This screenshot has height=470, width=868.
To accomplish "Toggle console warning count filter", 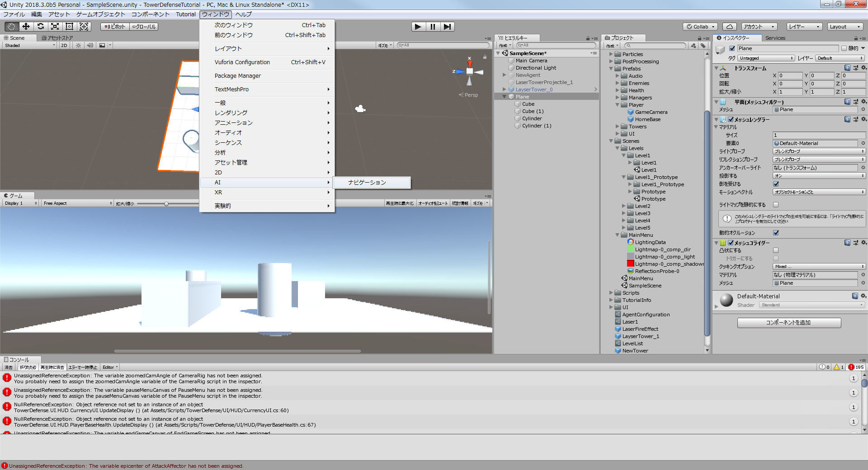I will click(x=839, y=367).
